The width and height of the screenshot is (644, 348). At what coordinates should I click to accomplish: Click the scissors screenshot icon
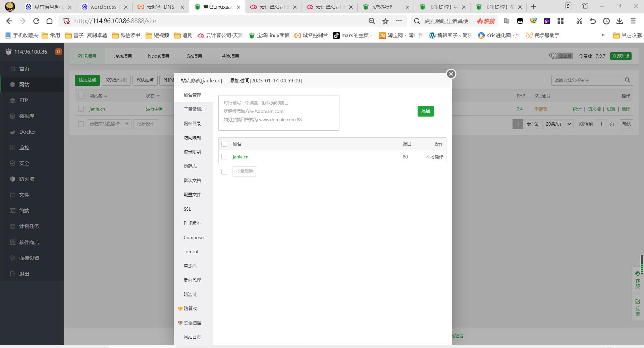click(x=579, y=21)
